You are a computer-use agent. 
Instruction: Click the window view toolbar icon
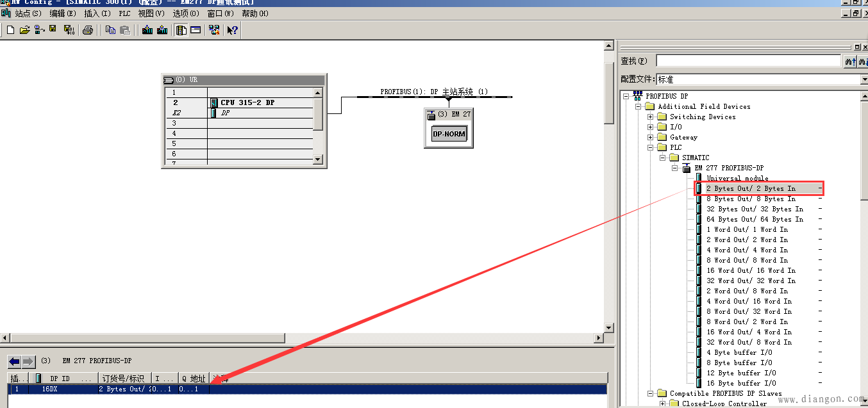click(x=196, y=30)
